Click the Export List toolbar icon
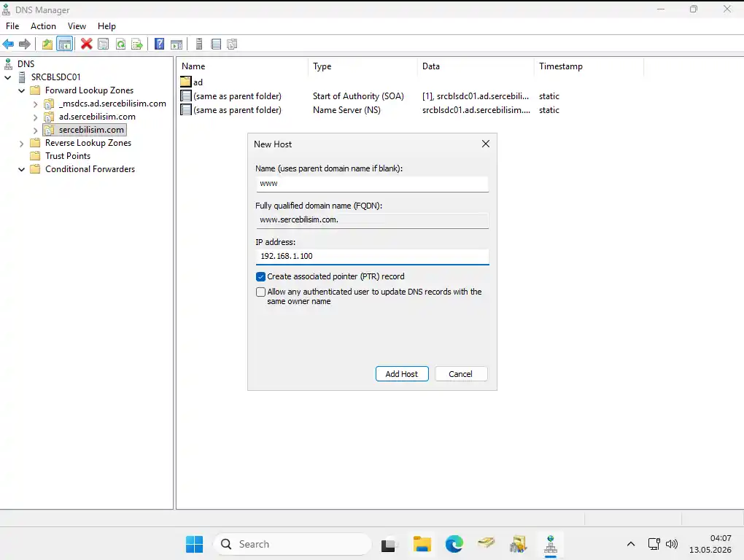 137,44
